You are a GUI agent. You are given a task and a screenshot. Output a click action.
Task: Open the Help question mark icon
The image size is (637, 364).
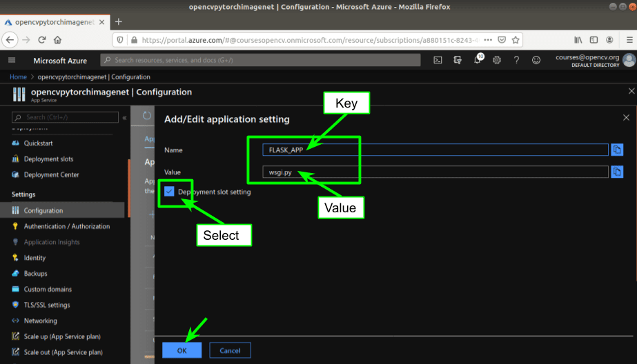pos(516,60)
